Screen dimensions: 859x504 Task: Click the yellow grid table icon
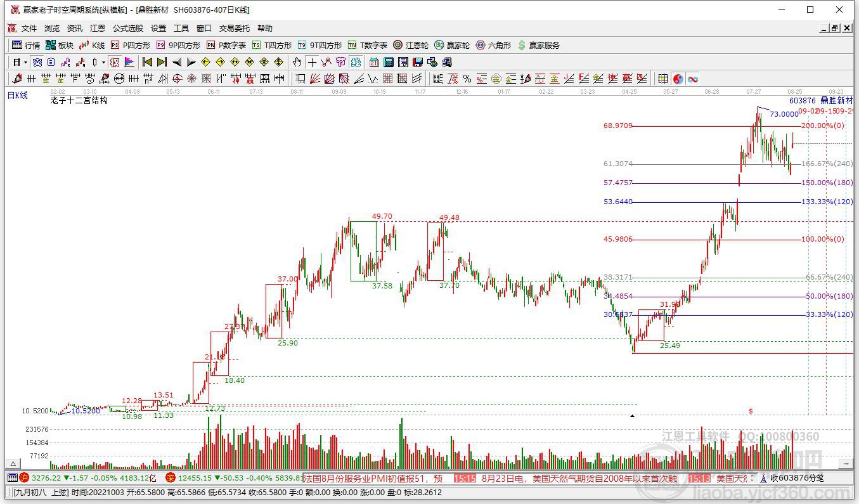(662, 79)
